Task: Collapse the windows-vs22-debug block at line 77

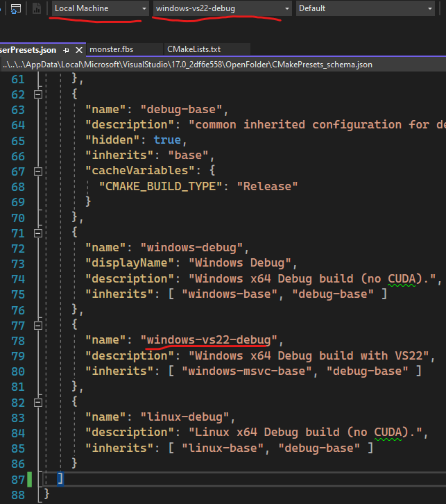Action: (38, 326)
